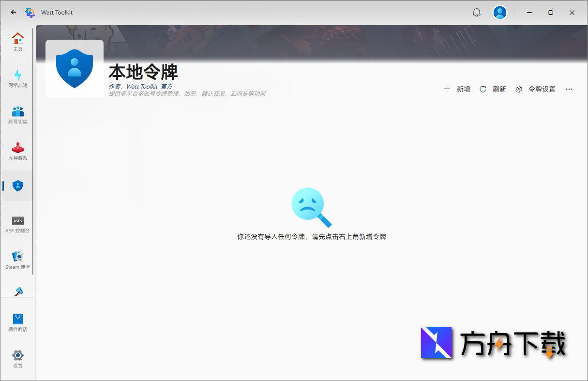Open the user avatar profile
588x381 pixels.
point(500,12)
